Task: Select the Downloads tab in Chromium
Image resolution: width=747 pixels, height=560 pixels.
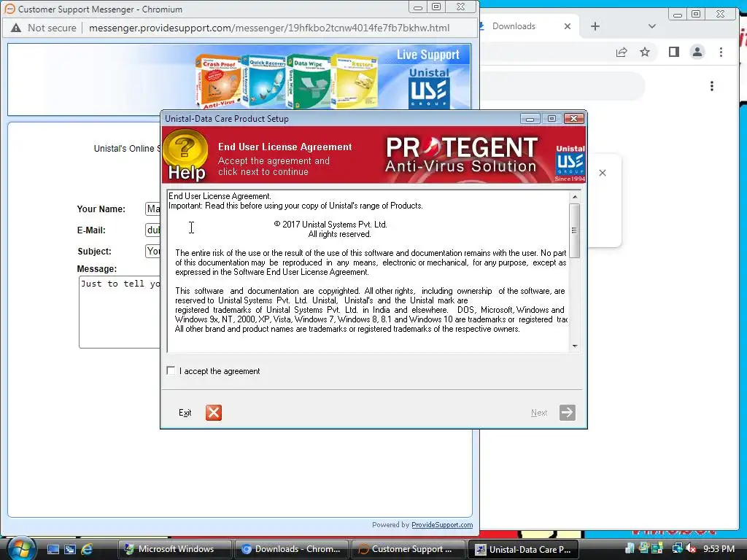Action: pyautogui.click(x=514, y=26)
